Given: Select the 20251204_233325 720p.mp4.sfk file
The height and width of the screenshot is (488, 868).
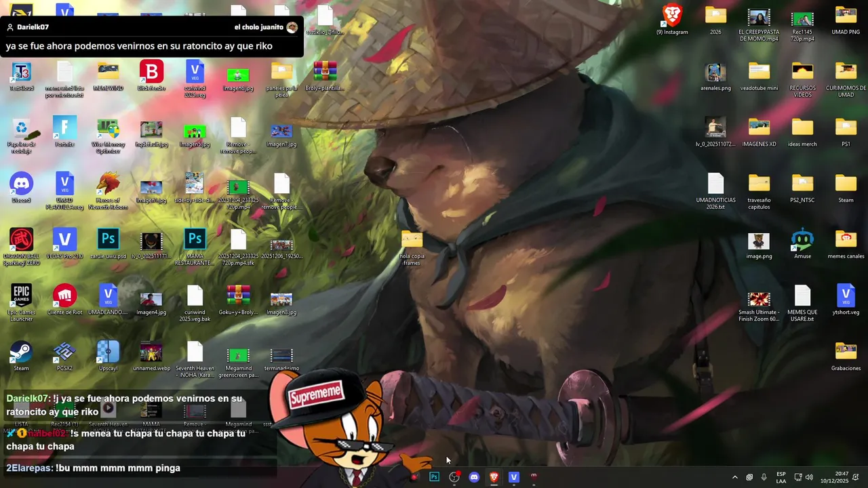Looking at the screenshot, I should 238,247.
